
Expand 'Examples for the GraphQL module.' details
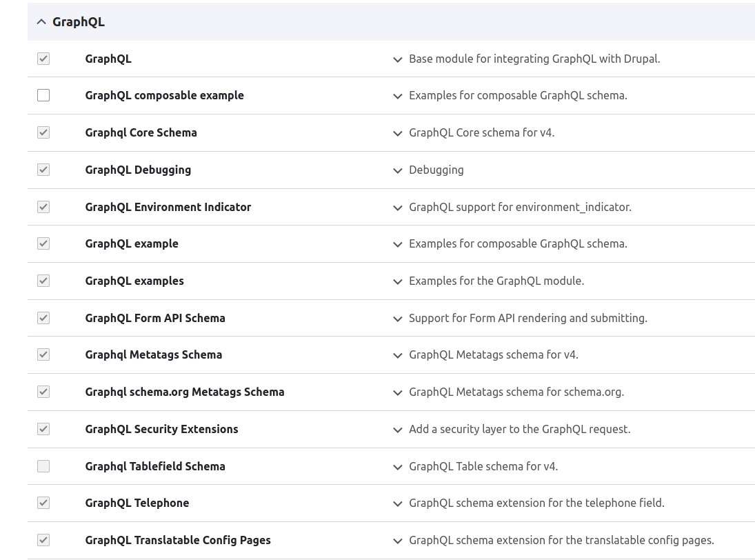(x=398, y=281)
